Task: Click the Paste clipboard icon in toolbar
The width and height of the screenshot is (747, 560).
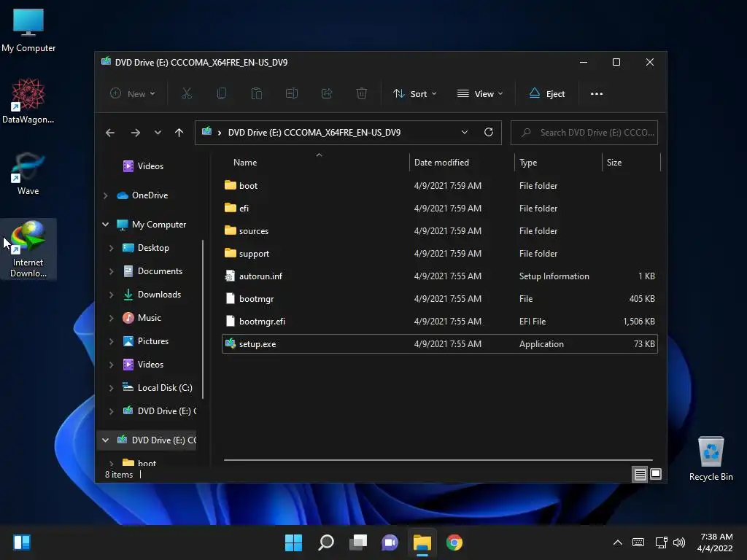Action: (256, 94)
